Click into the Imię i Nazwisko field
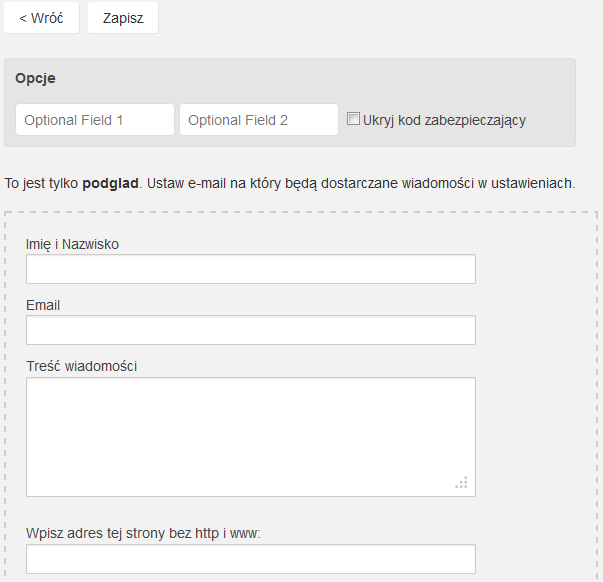Viewport: 603px width, 582px height. pyautogui.click(x=250, y=270)
